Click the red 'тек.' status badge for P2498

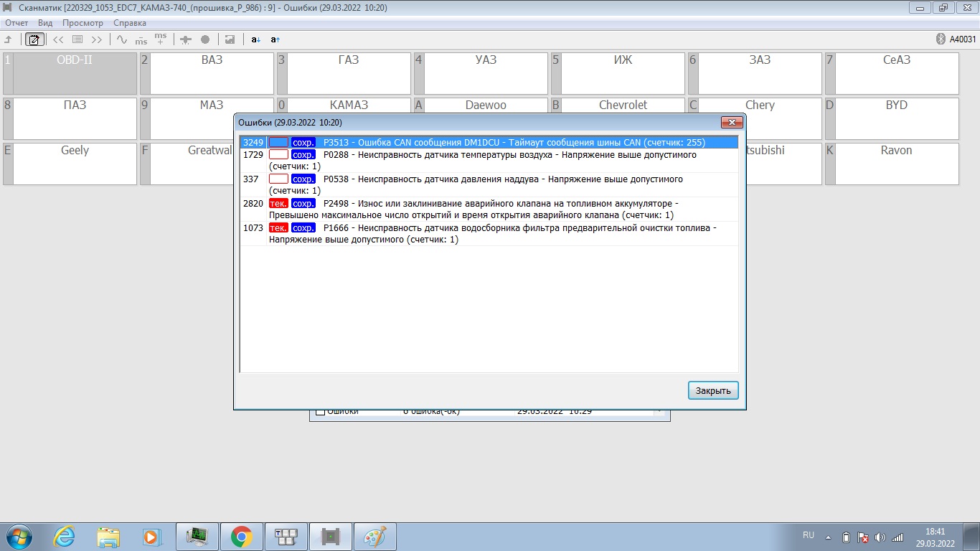[x=278, y=204]
